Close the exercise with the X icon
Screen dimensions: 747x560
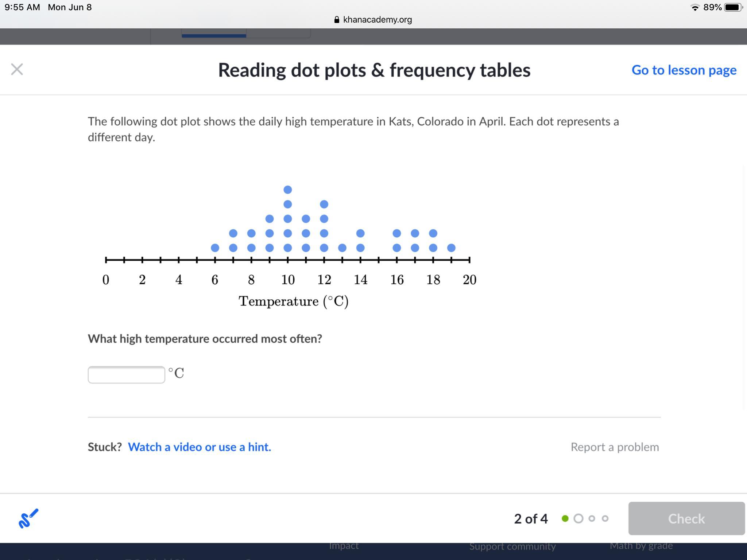click(17, 69)
